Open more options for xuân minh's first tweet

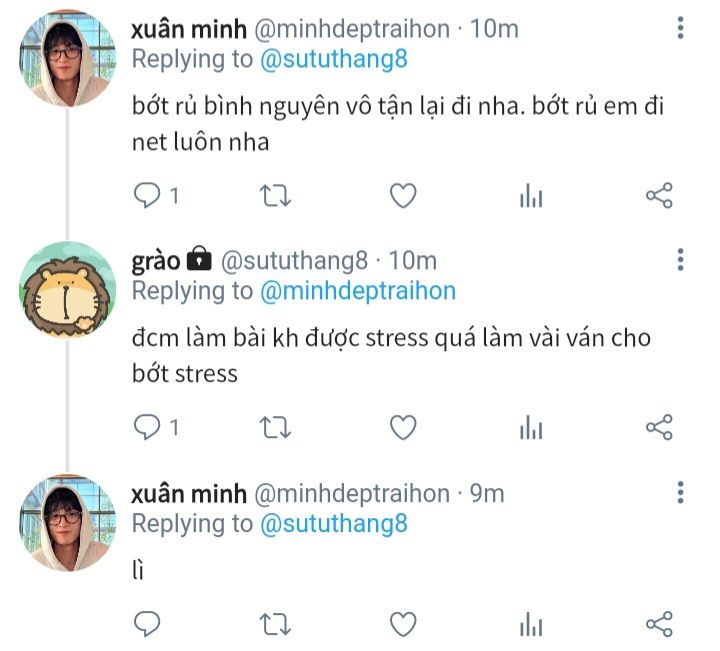pos(681,28)
